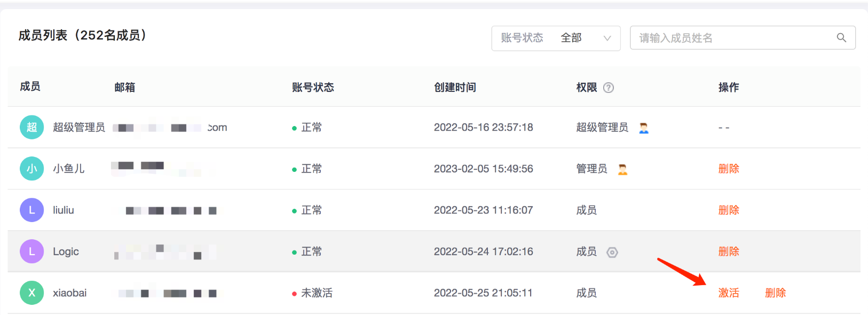868x315 pixels.
Task: Click liuliu's purple L avatar
Action: (31, 210)
